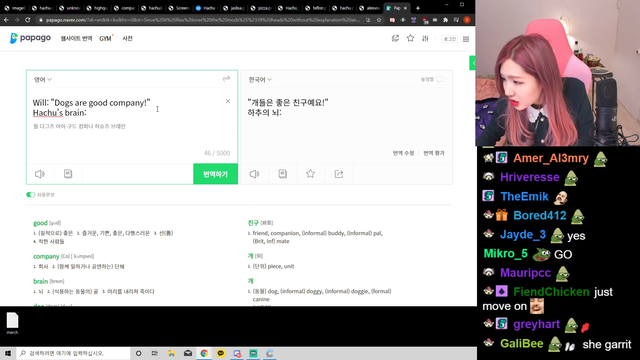Open Mail app from taskbar
Image resolution: width=640 pixels, height=360 pixels.
188,353
